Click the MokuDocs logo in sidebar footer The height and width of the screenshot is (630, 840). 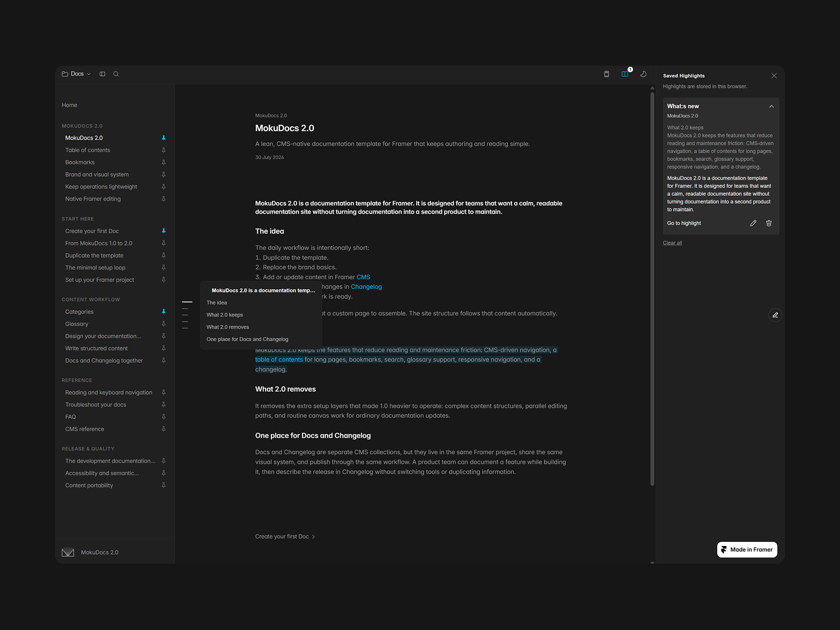tap(68, 552)
